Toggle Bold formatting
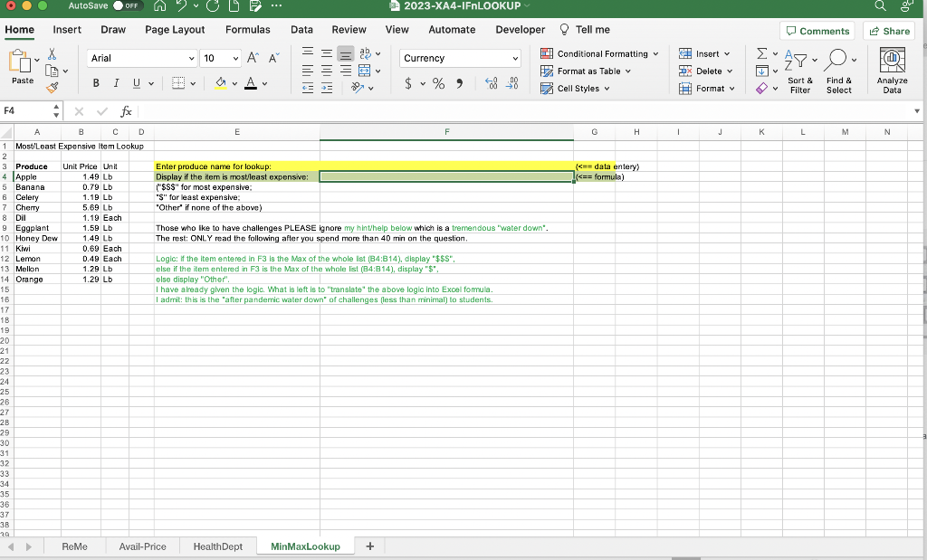This screenshot has height=560, width=927. pyautogui.click(x=95, y=82)
